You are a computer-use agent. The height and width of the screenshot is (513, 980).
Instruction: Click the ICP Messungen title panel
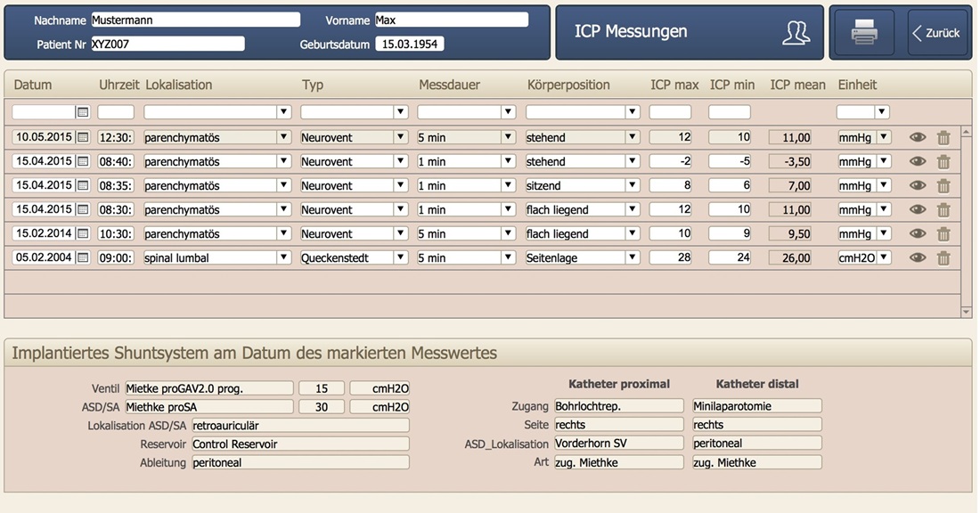click(690, 32)
